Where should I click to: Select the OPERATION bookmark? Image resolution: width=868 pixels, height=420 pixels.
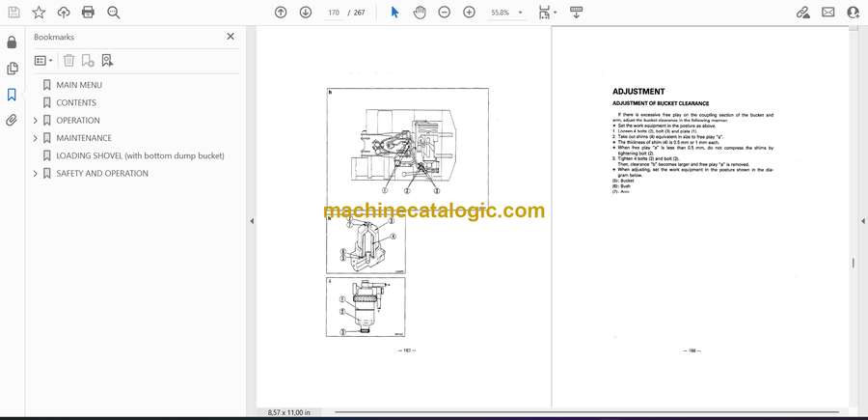(x=78, y=121)
